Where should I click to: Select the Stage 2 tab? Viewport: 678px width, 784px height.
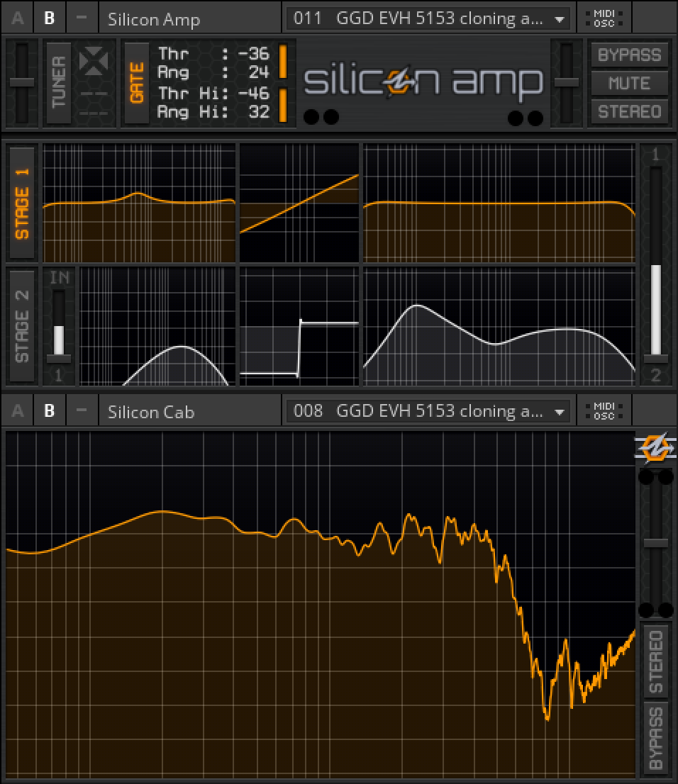[22, 327]
